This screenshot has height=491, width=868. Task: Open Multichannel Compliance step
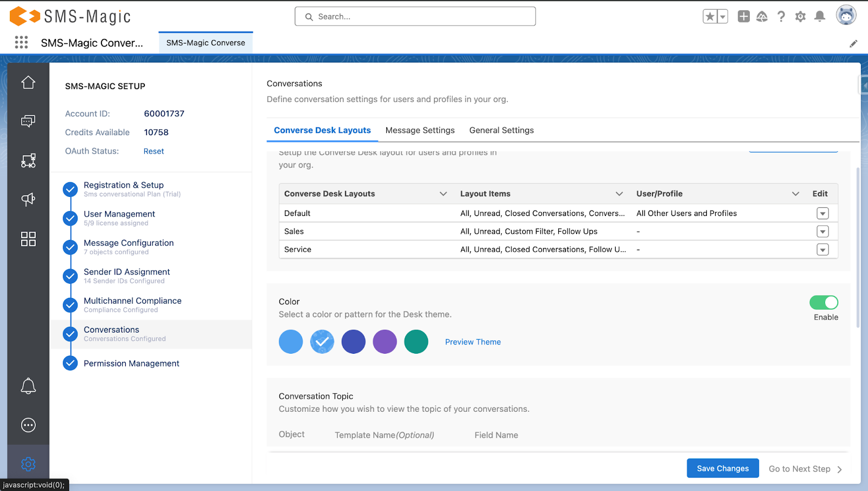[x=132, y=301]
